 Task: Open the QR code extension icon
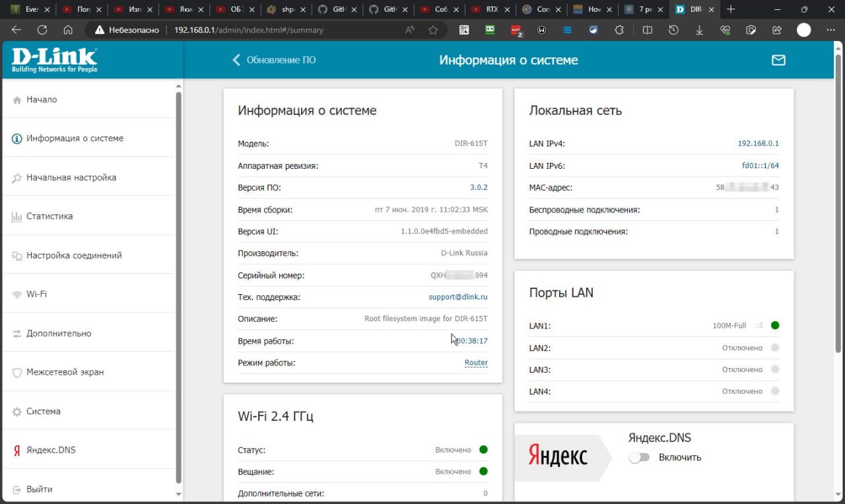(465, 30)
